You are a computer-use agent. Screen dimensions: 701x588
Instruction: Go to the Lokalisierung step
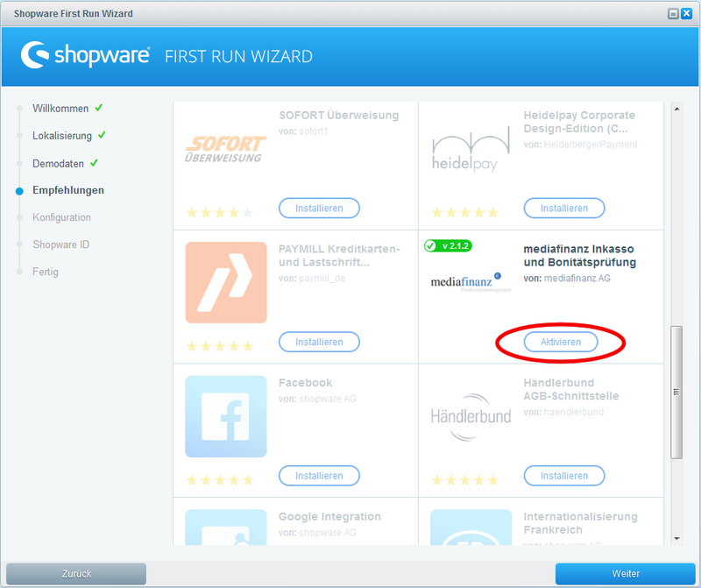pos(62,136)
